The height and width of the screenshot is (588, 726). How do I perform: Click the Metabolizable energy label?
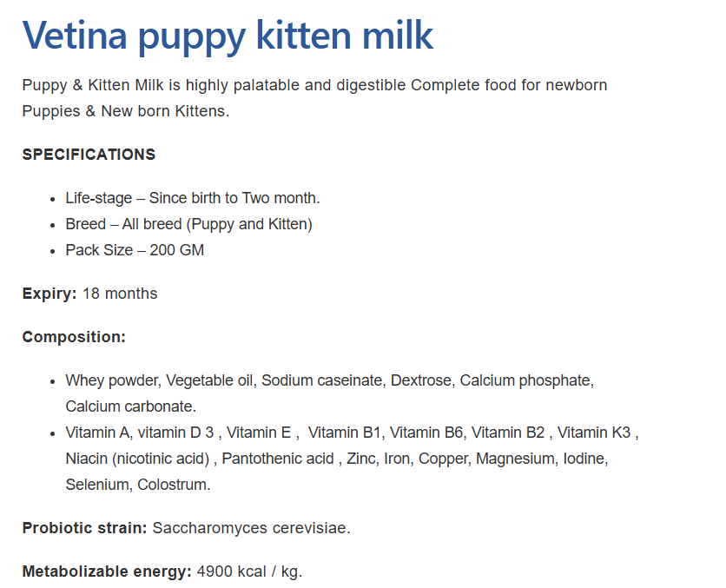(106, 571)
